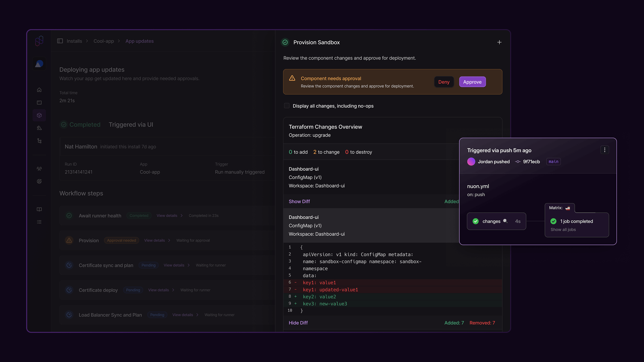The image size is (644, 362).
Task: Enable Display all changes including no-ops checkbox
Action: (x=287, y=106)
